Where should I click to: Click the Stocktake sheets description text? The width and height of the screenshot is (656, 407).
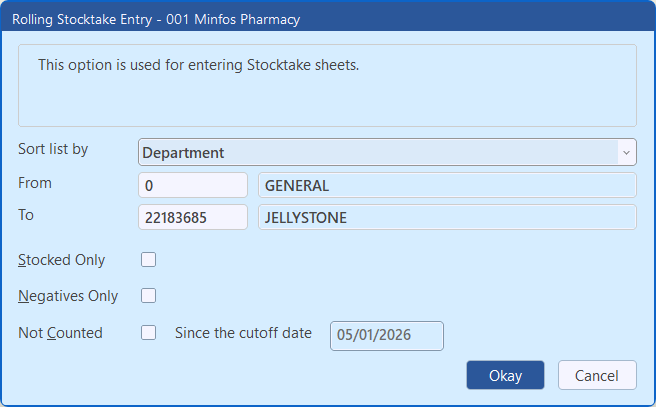point(198,65)
